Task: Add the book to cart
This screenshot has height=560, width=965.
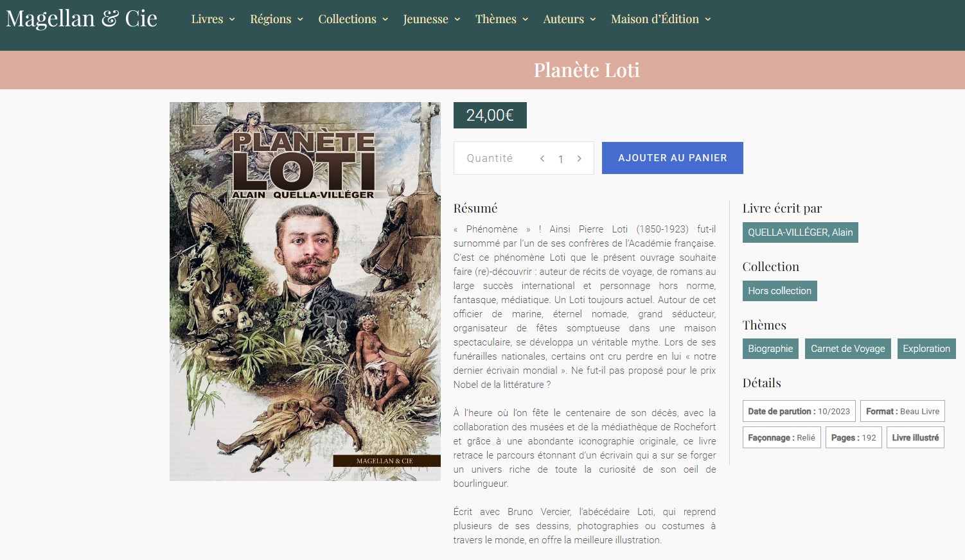Action: pos(672,158)
